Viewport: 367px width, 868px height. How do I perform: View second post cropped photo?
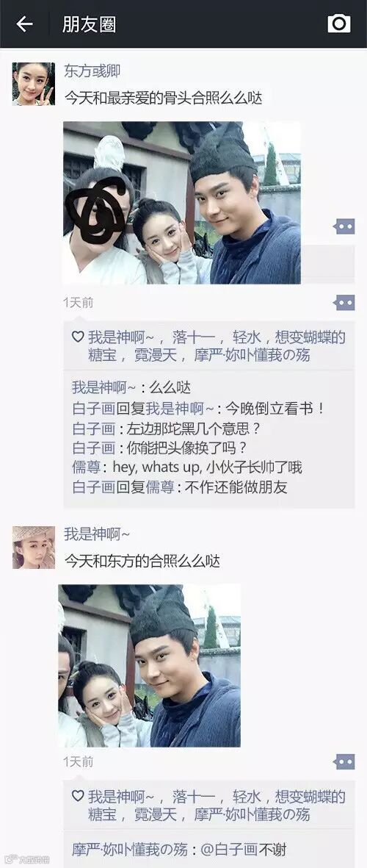(x=149, y=666)
